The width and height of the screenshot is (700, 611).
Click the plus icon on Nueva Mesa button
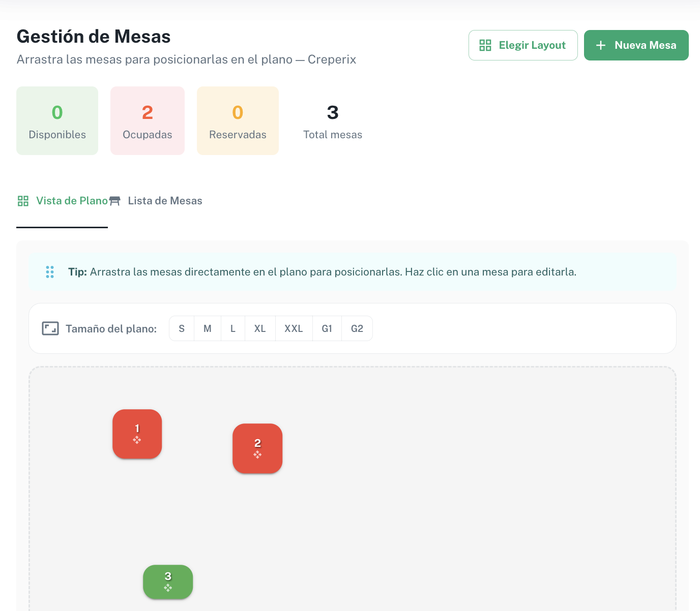pyautogui.click(x=601, y=45)
